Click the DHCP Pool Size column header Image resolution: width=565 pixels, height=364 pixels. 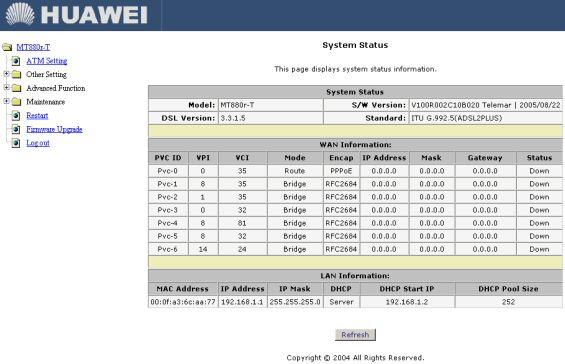pyautogui.click(x=508, y=289)
